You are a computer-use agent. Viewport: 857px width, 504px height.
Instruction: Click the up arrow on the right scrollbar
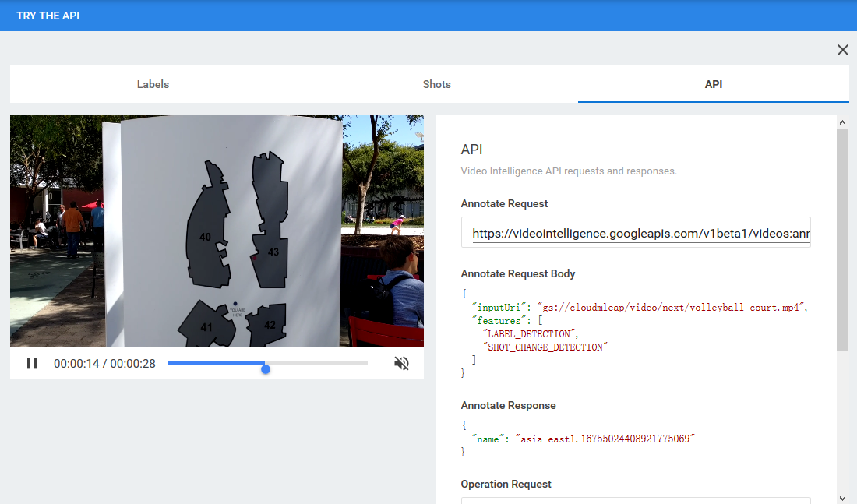(x=844, y=122)
